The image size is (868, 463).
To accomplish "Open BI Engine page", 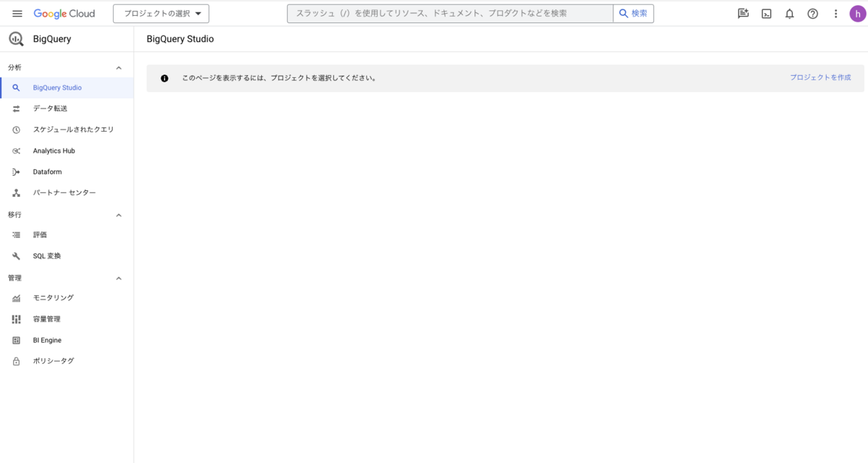I will [x=67, y=340].
